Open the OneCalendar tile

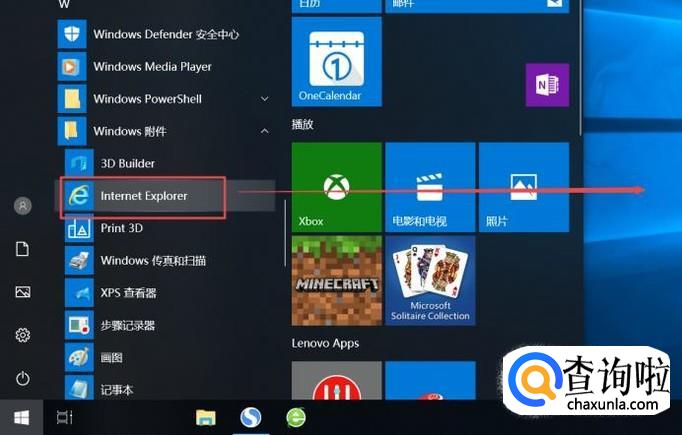[x=337, y=61]
